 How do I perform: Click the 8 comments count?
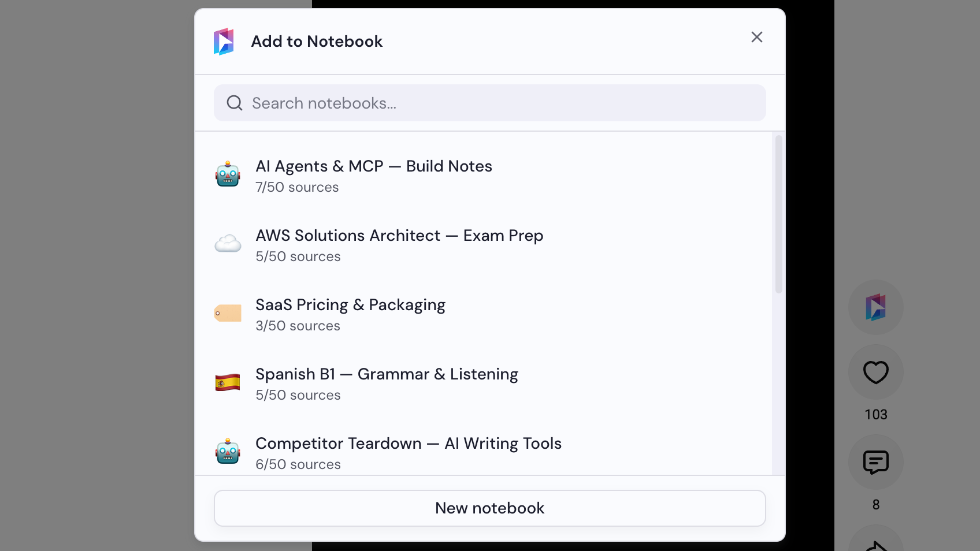coord(876,505)
